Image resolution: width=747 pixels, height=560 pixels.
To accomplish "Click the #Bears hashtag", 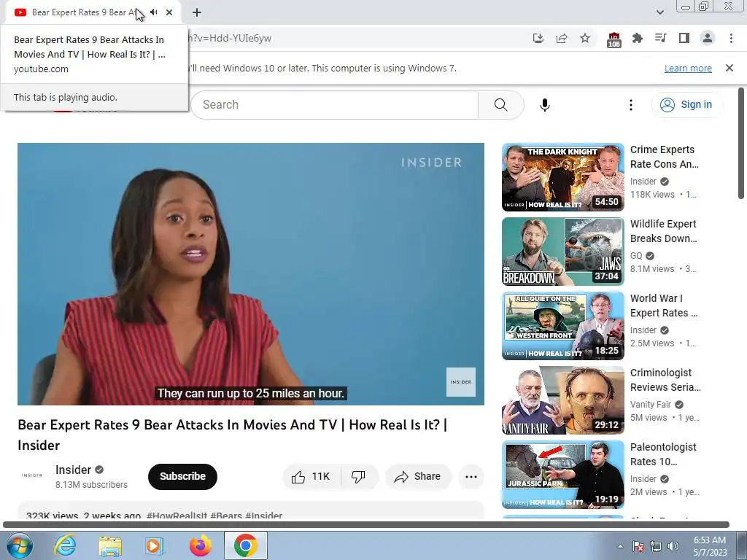I will pos(226,516).
